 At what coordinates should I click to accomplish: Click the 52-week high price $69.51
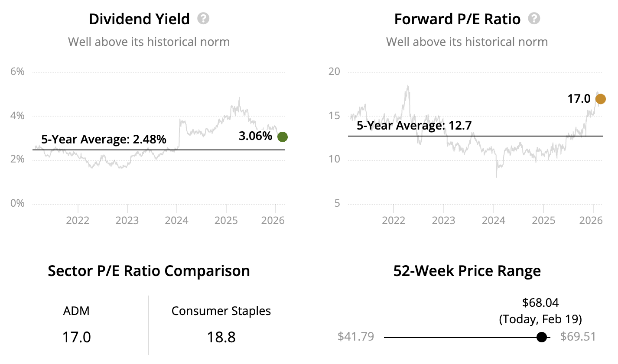578,337
